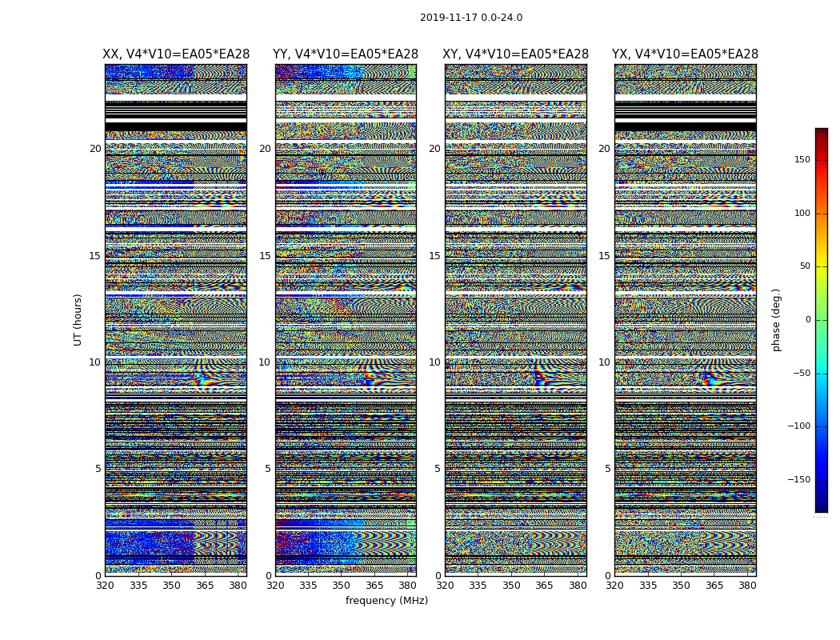
Task: Select the YX panel title text
Action: [685, 54]
